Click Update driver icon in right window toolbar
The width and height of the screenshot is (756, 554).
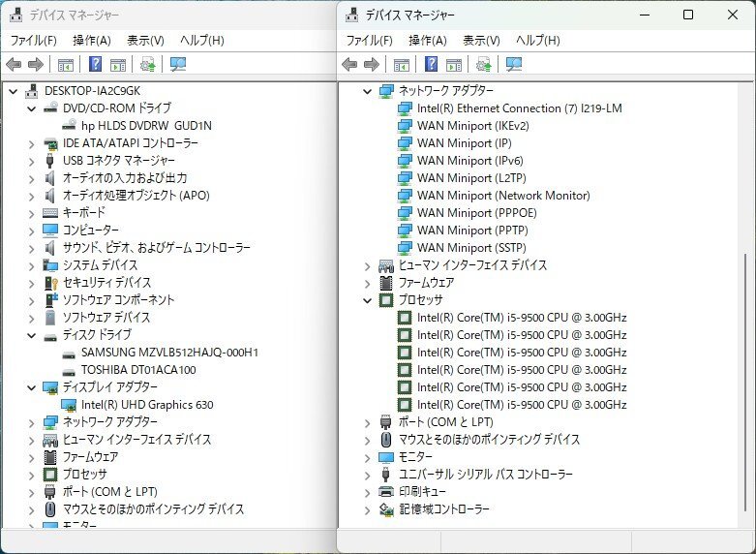point(483,64)
